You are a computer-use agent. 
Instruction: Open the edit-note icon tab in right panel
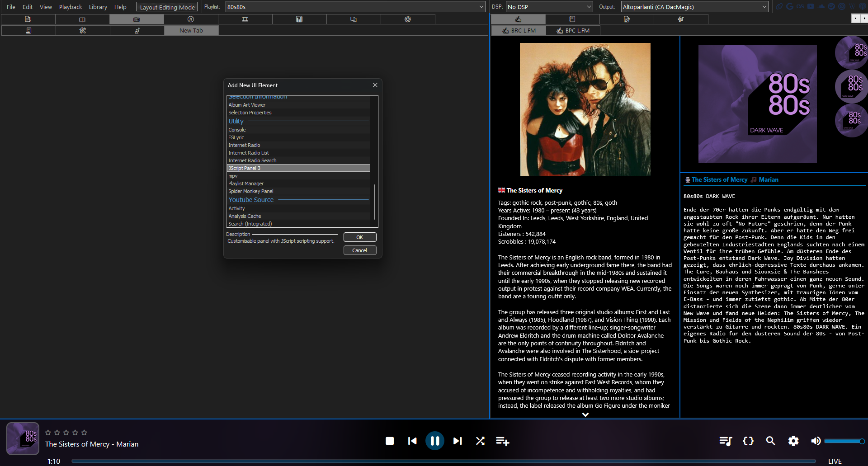click(627, 19)
